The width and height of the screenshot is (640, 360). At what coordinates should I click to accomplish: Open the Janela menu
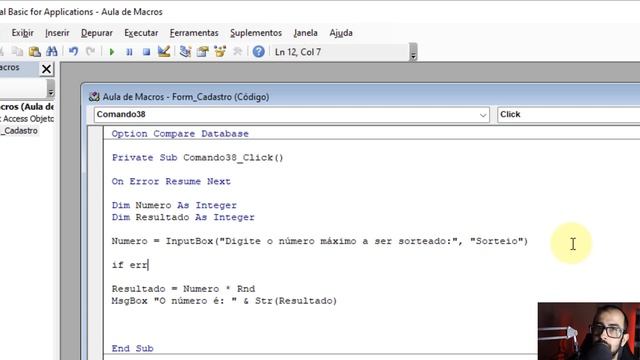pos(305,33)
